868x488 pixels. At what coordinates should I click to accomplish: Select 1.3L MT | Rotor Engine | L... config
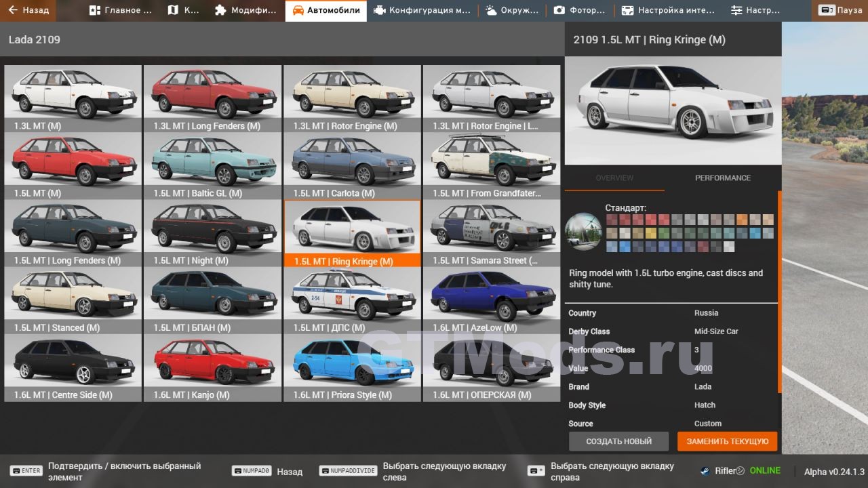tap(492, 98)
